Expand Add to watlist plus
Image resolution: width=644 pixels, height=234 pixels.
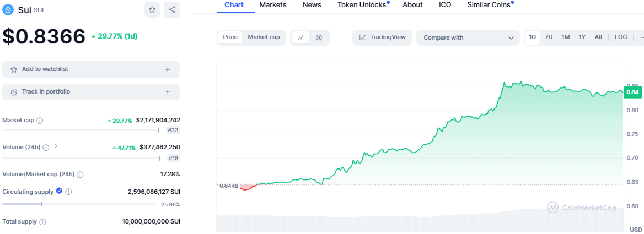[168, 69]
